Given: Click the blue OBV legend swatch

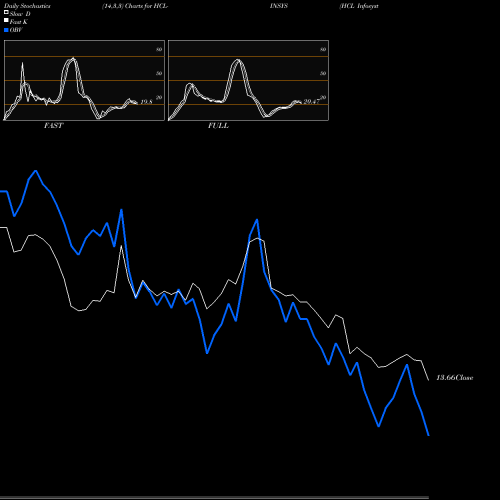Looking at the screenshot, I should point(6,30).
